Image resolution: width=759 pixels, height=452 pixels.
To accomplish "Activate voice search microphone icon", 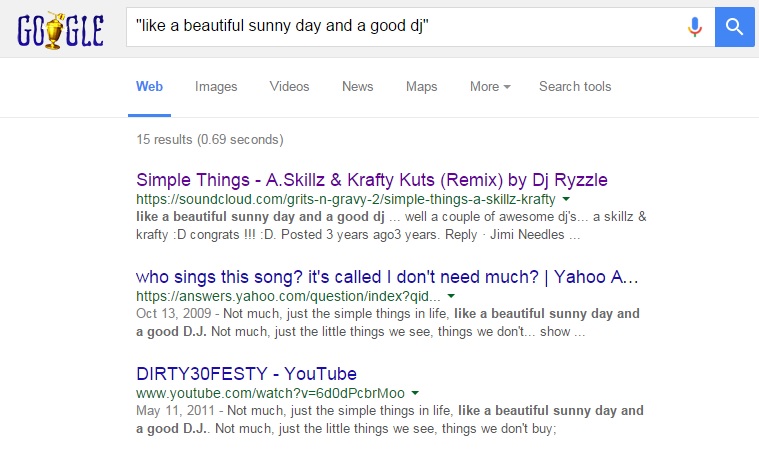I will click(695, 28).
